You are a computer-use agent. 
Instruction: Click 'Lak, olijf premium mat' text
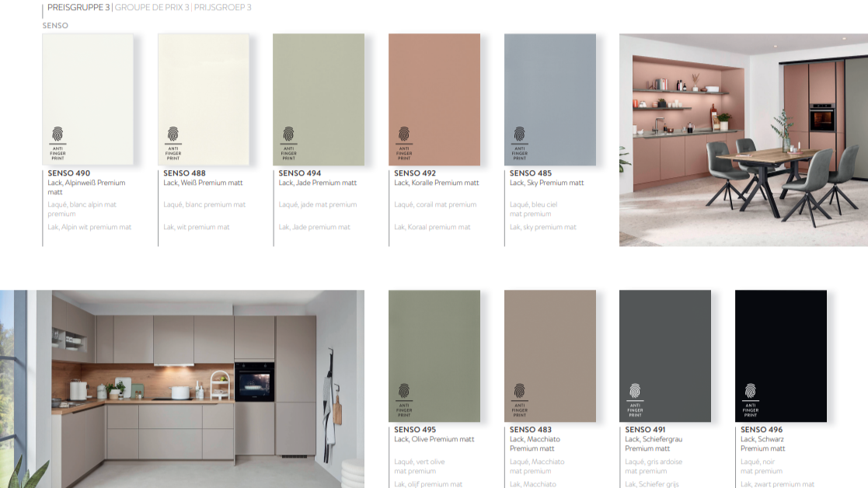[428, 484]
